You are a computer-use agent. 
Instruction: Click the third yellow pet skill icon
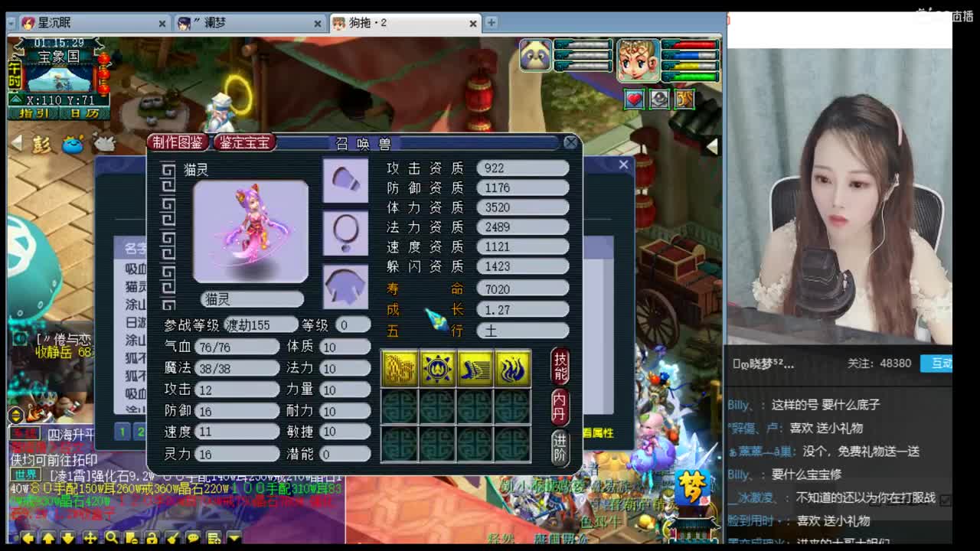[475, 369]
